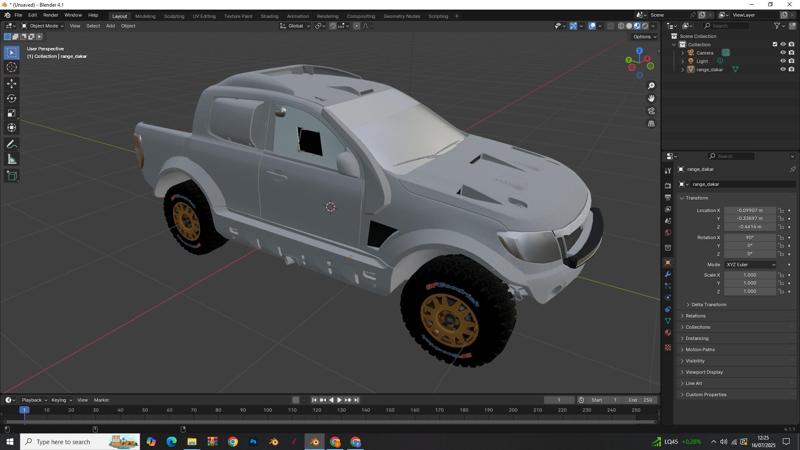This screenshot has height=450, width=800.
Task: Expand Camera item in outliner tree
Action: tap(683, 53)
